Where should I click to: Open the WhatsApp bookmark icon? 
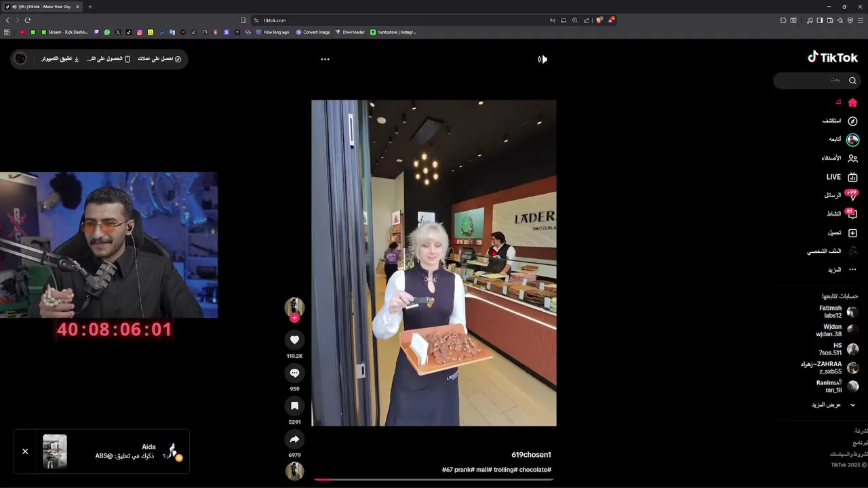point(106,32)
